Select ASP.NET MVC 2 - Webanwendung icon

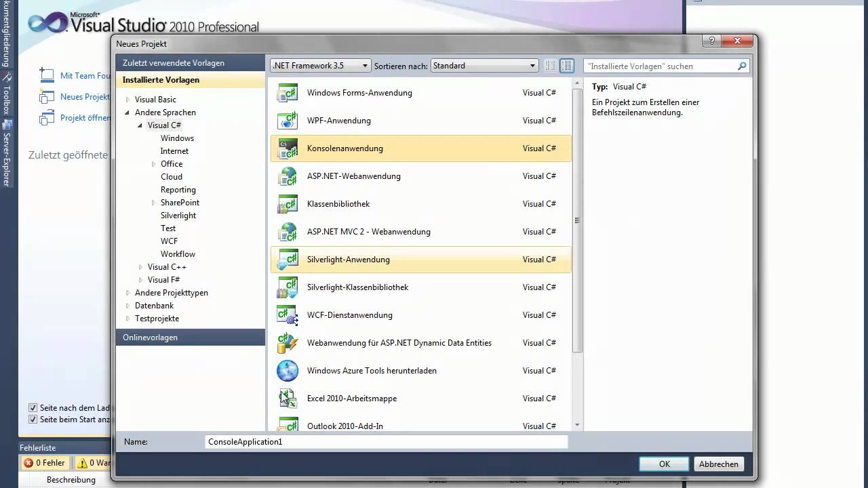pos(288,232)
